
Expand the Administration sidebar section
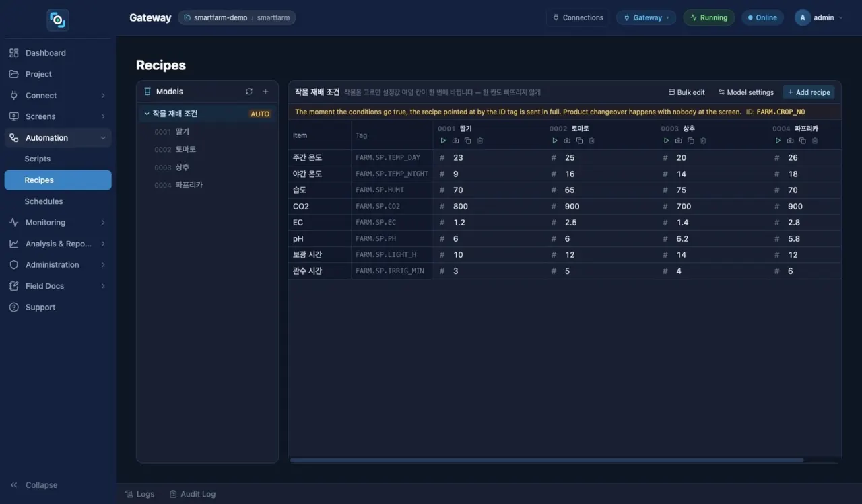click(58, 265)
